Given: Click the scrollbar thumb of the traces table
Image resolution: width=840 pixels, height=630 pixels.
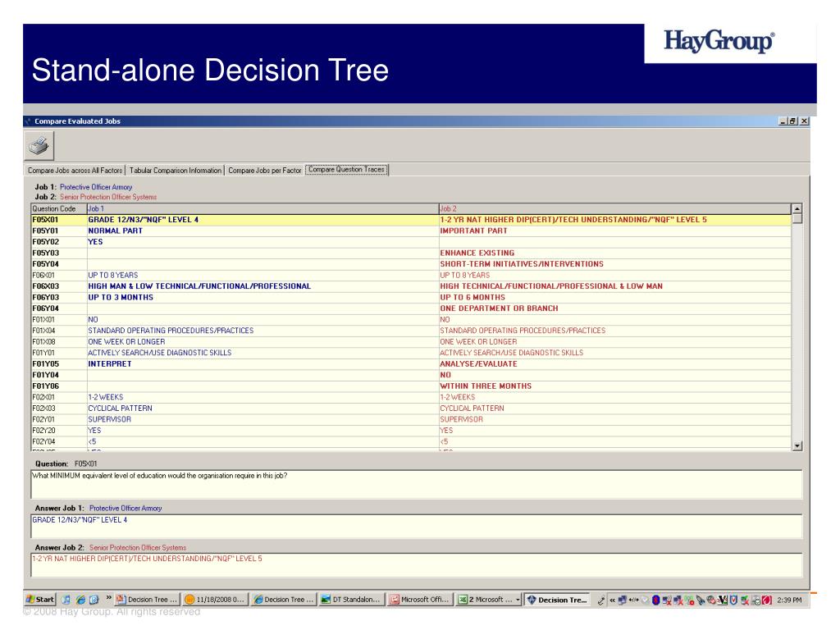Looking at the screenshot, I should click(x=797, y=219).
